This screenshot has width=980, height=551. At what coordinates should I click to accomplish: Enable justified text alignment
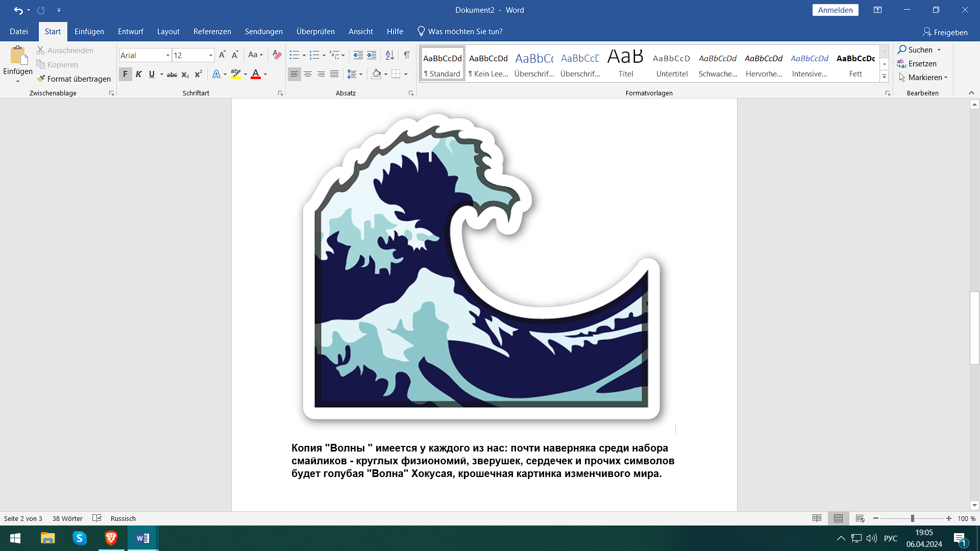click(334, 74)
